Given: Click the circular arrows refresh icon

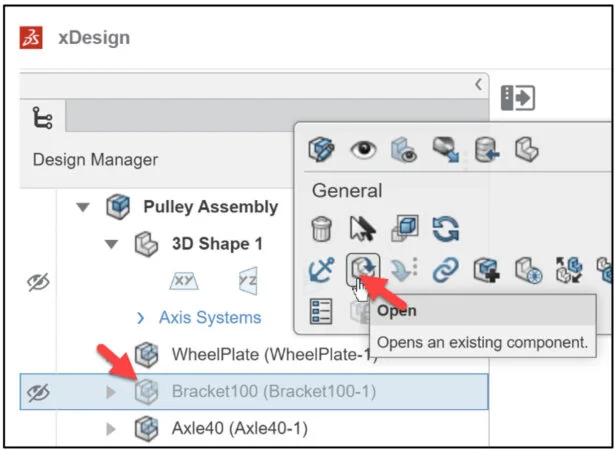Looking at the screenshot, I should point(444,229).
